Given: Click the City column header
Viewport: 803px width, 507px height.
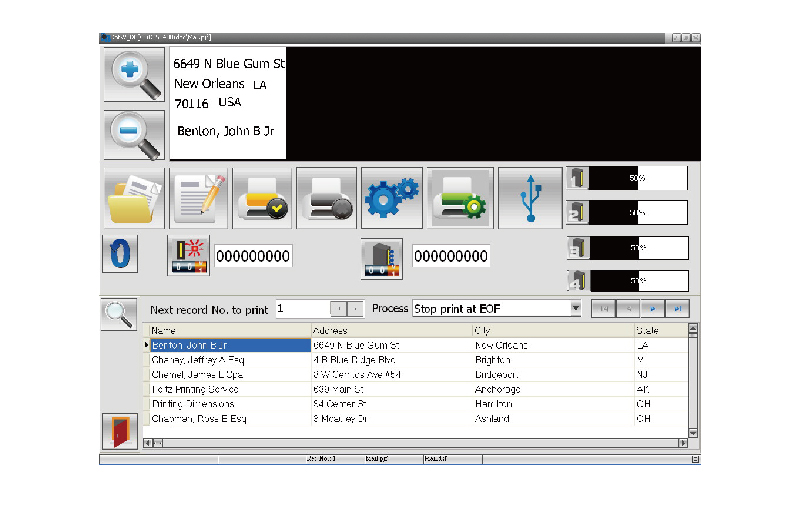Looking at the screenshot, I should click(x=553, y=330).
